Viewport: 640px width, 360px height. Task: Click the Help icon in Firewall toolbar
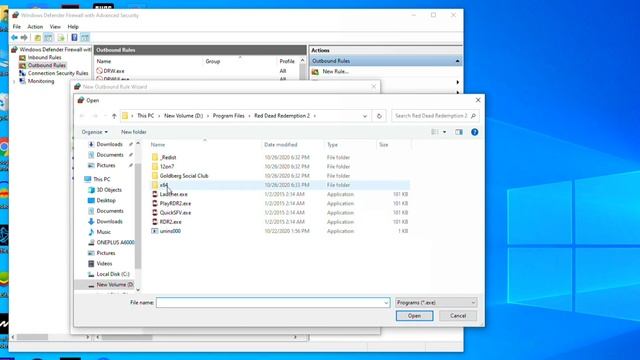pyautogui.click(x=74, y=38)
